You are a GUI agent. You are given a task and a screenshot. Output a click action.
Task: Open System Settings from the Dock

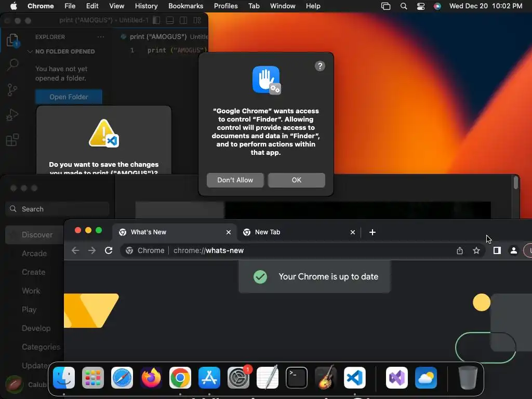[x=238, y=378]
